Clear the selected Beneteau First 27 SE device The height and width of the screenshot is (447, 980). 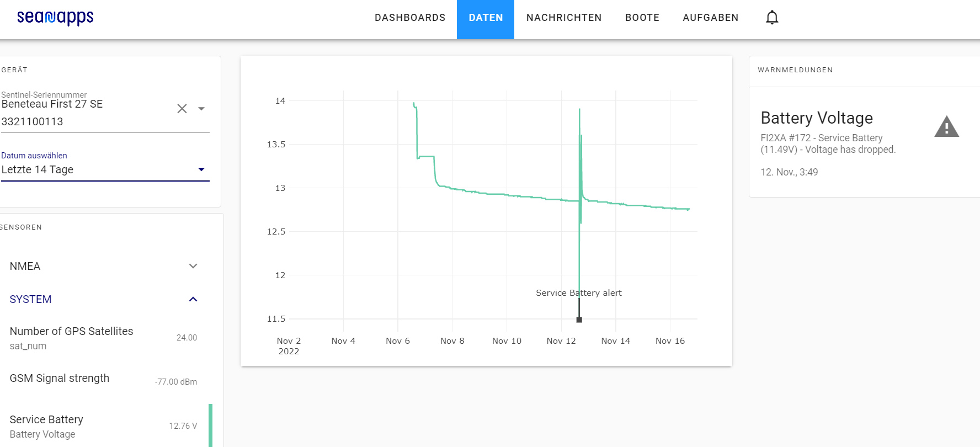tap(182, 109)
